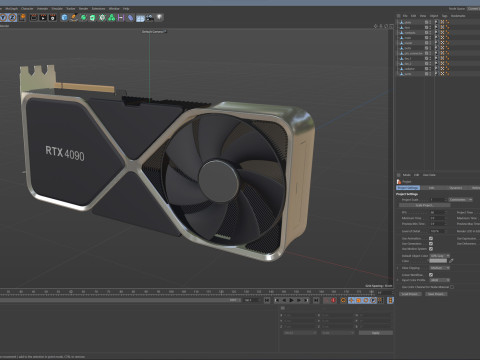Screen dimensions: 480x360
Task: Click the FPS value field
Action: pos(437,212)
